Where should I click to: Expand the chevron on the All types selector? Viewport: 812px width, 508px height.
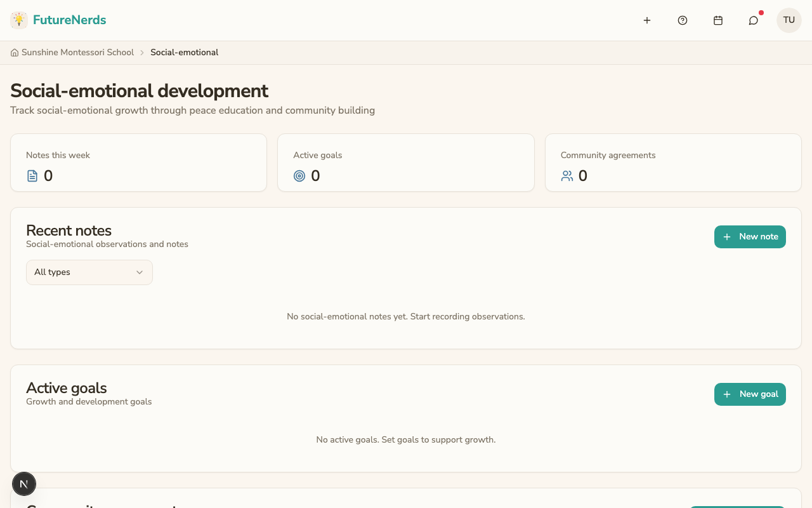pyautogui.click(x=140, y=272)
